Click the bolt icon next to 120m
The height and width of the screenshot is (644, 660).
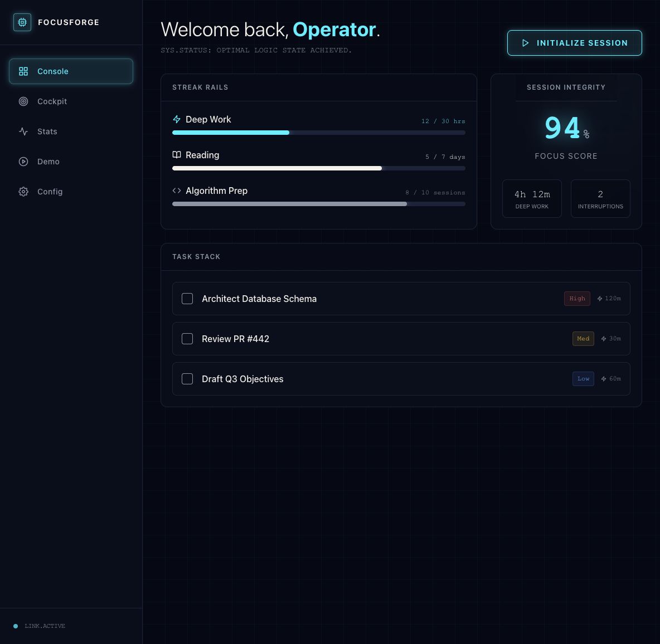point(600,299)
